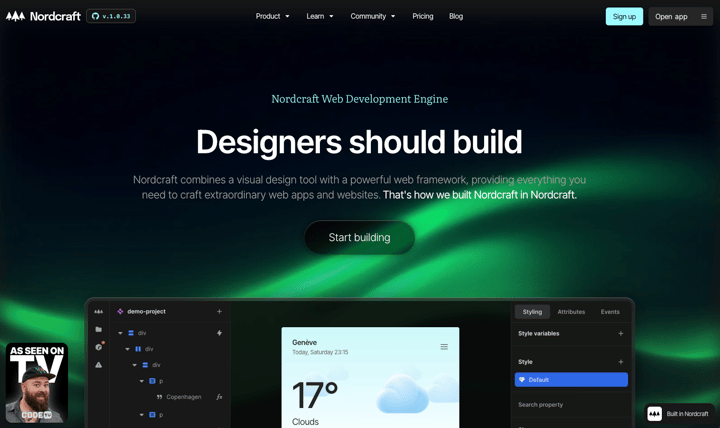Click the Sign up button
The height and width of the screenshot is (428, 720).
click(624, 16)
